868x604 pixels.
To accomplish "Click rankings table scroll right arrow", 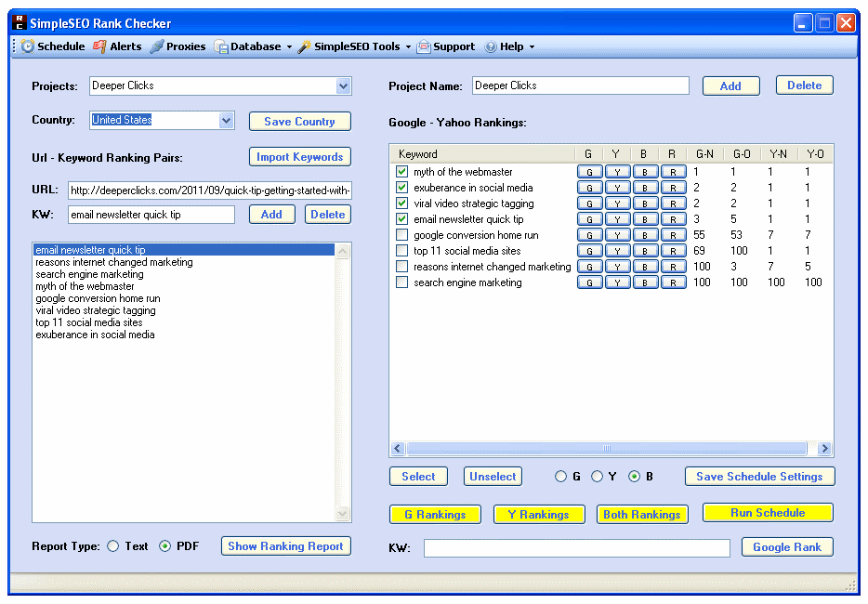I will (x=825, y=449).
